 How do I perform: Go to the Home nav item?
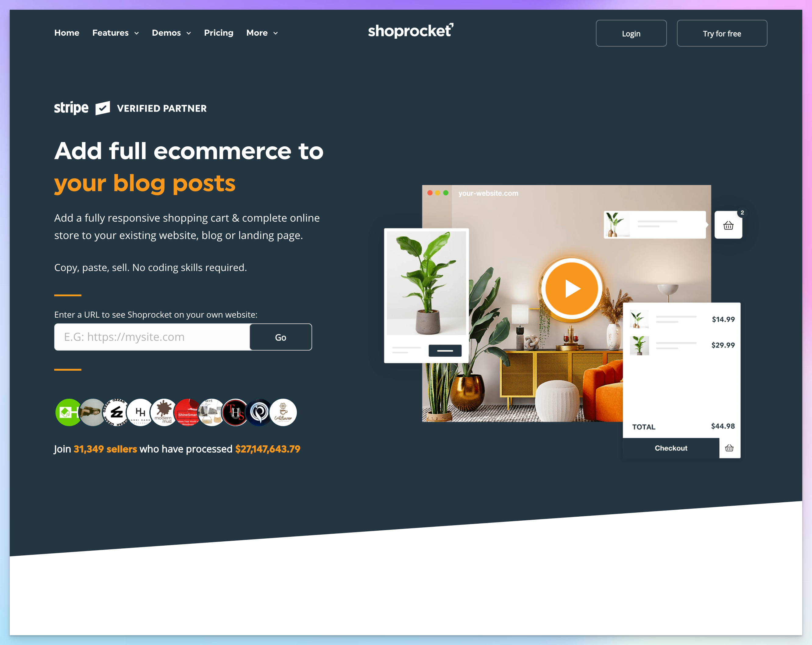click(x=67, y=33)
